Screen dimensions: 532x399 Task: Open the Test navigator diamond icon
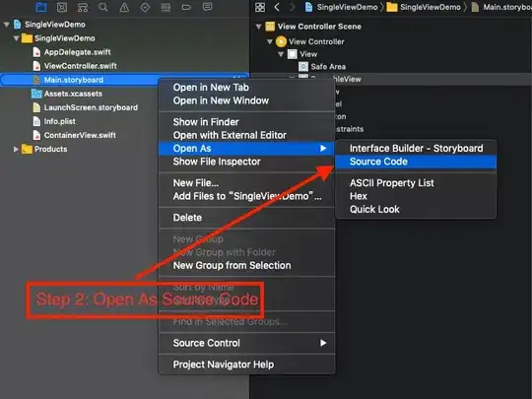[x=145, y=7]
